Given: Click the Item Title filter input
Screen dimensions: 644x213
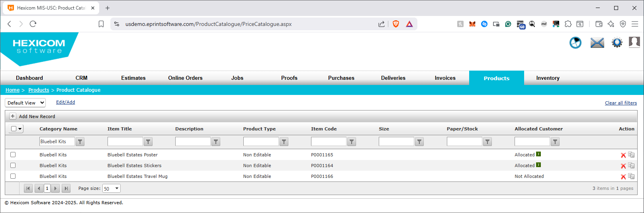Looking at the screenshot, I should click(125, 142).
